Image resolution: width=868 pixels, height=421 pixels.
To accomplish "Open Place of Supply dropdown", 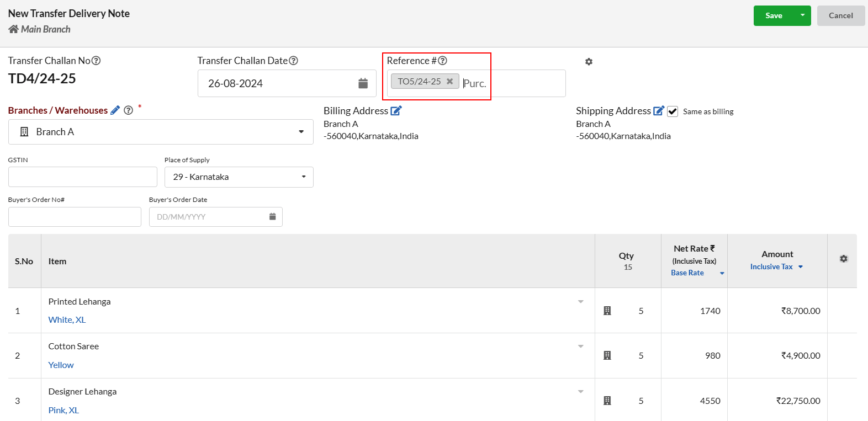I will [x=239, y=177].
